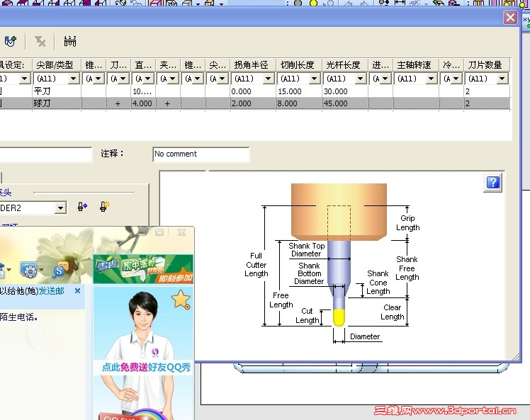530x420 pixels.
Task: Close the cutter dialog with red X
Action: (510, 17)
